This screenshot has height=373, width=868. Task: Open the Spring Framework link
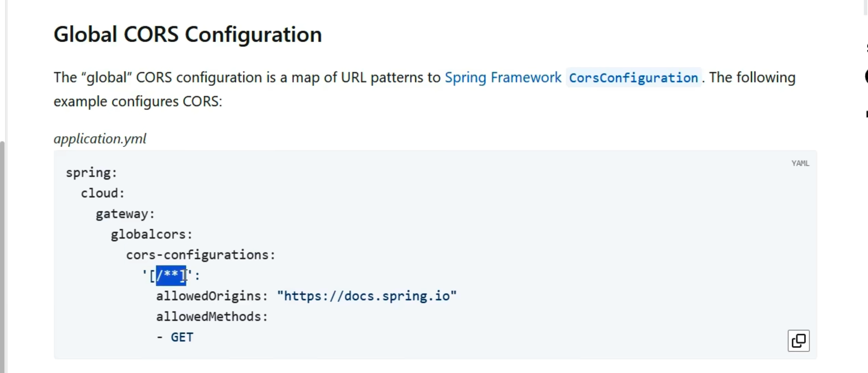(x=503, y=78)
